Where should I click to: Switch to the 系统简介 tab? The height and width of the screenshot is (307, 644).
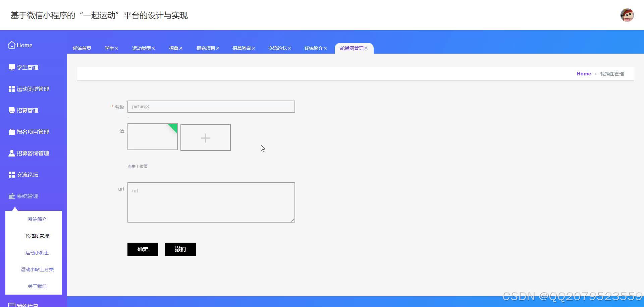313,48
